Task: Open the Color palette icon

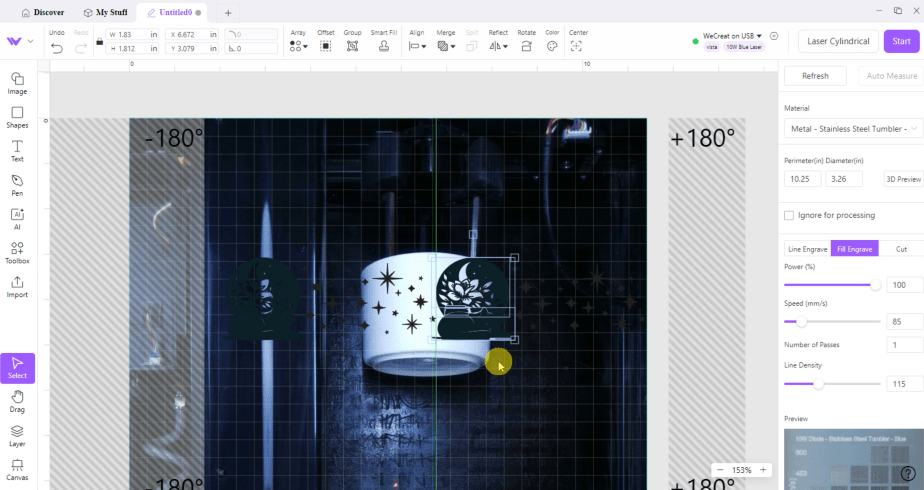Action: [x=552, y=46]
